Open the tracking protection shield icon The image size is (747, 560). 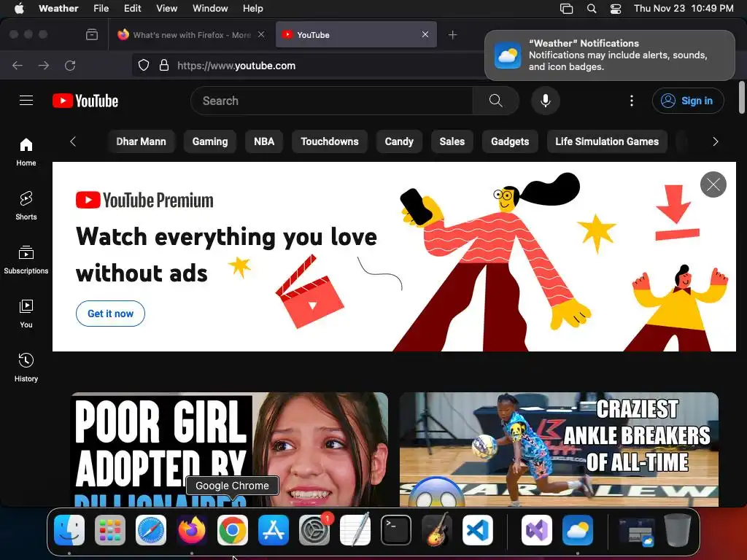point(144,65)
